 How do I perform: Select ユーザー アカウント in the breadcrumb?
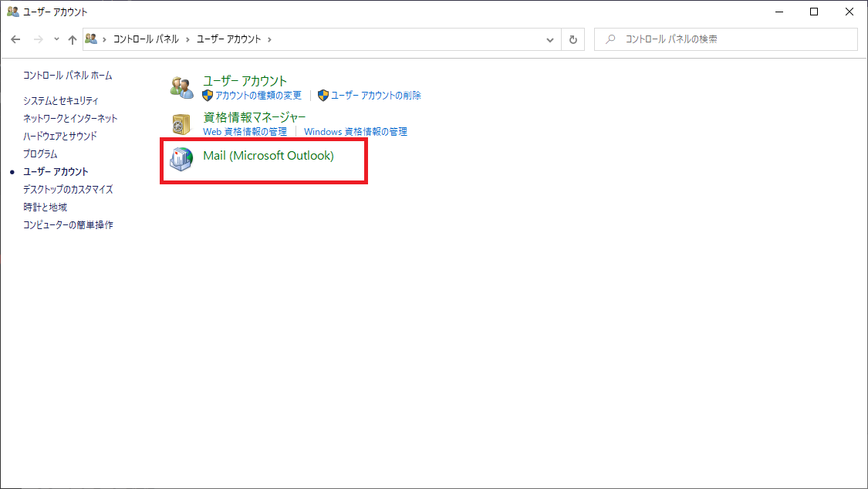[228, 39]
